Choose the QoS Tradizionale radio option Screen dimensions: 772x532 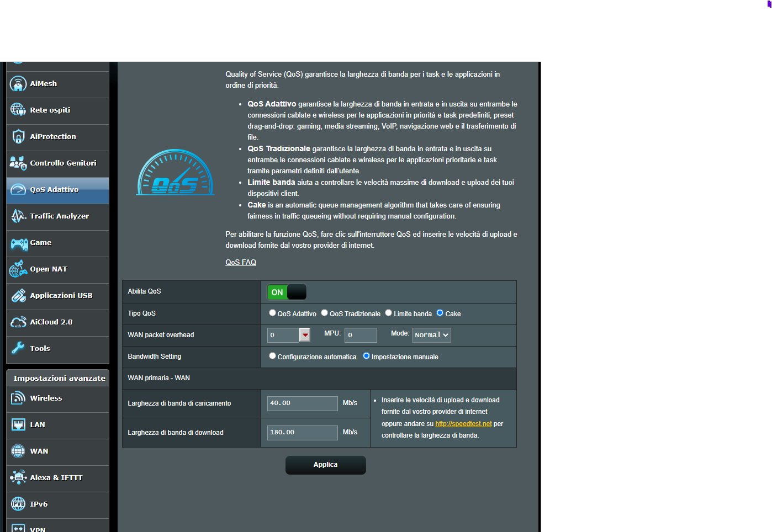(x=325, y=313)
